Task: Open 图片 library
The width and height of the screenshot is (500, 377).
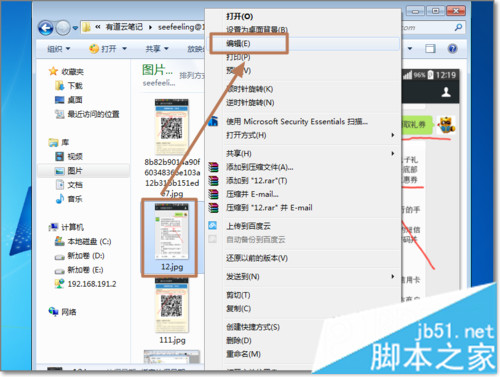Action: pos(69,171)
